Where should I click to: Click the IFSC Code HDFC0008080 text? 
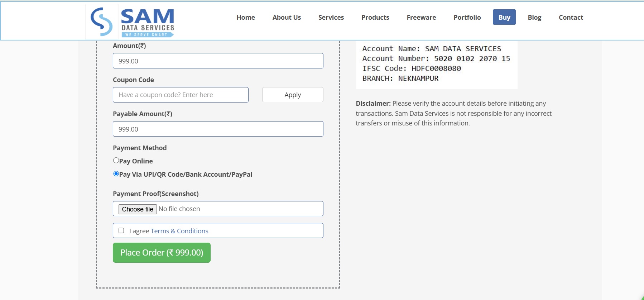[x=412, y=68]
